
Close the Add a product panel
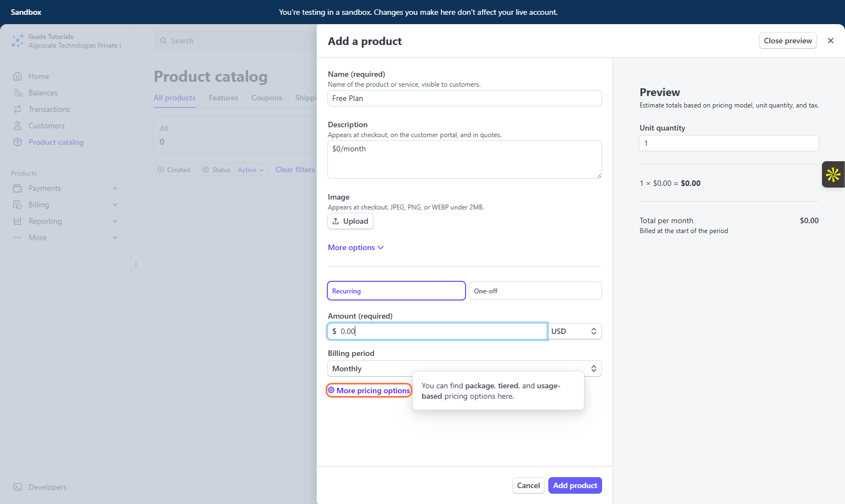[831, 41]
